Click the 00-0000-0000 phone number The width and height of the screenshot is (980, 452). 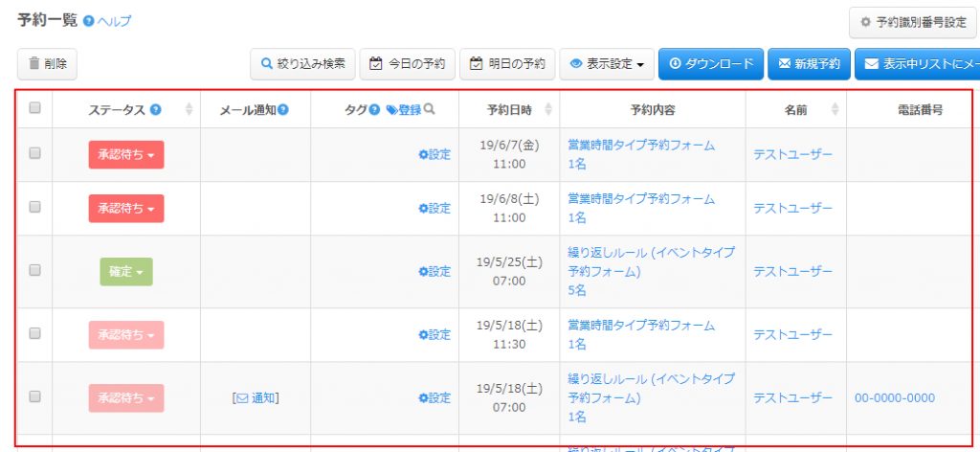pyautogui.click(x=894, y=397)
